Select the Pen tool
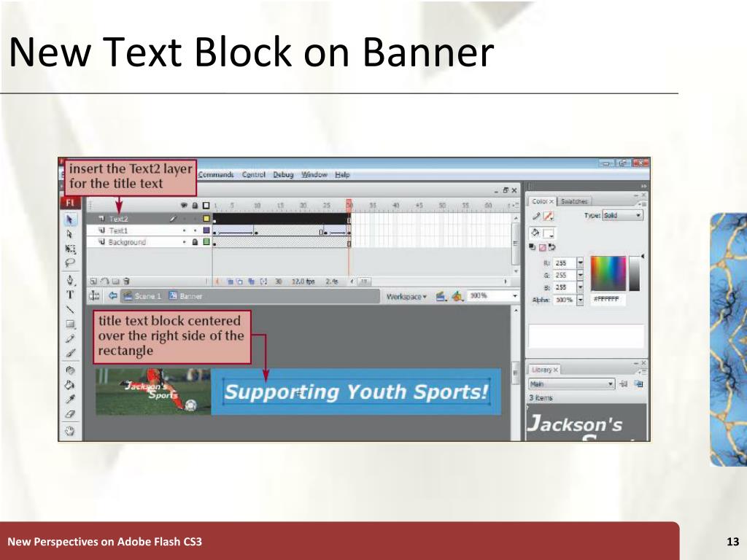The image size is (747, 560). pos(70,280)
